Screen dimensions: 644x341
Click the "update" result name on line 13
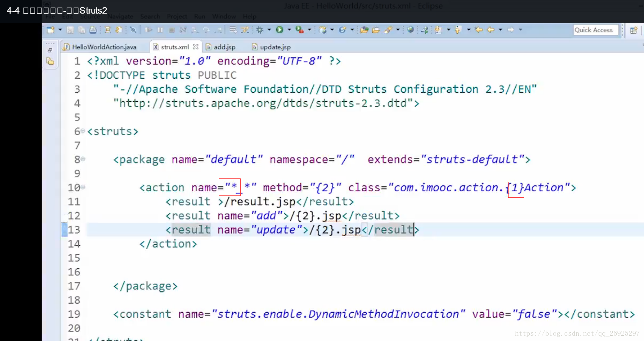point(276,229)
